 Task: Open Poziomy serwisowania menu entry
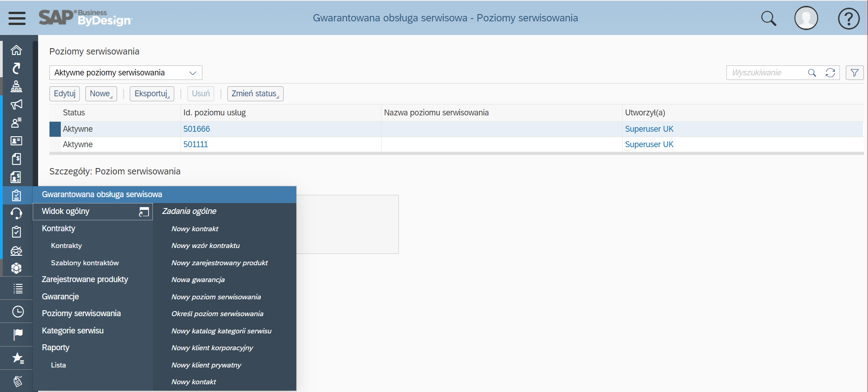pyautogui.click(x=81, y=313)
